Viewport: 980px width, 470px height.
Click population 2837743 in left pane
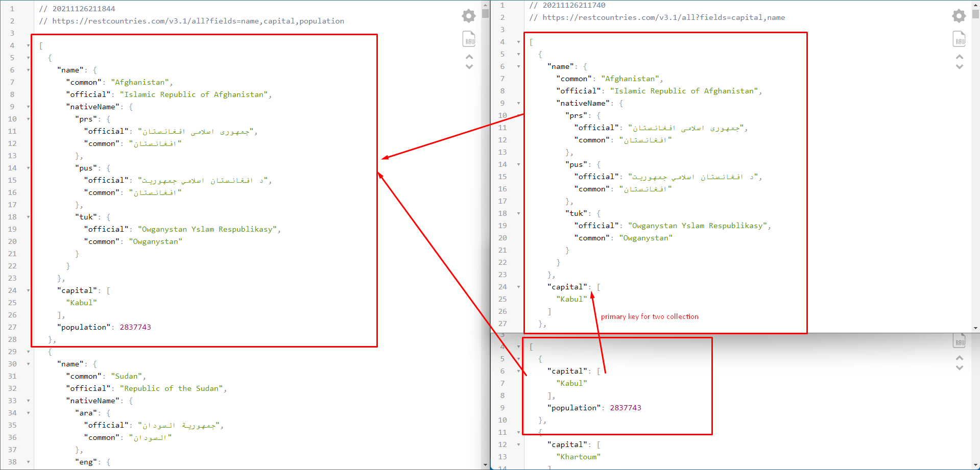coord(135,327)
